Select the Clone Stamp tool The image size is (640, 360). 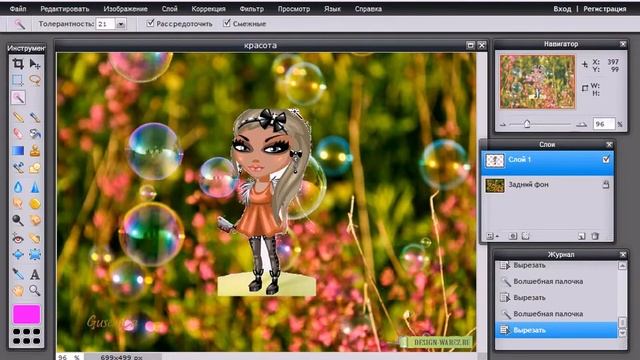[35, 151]
